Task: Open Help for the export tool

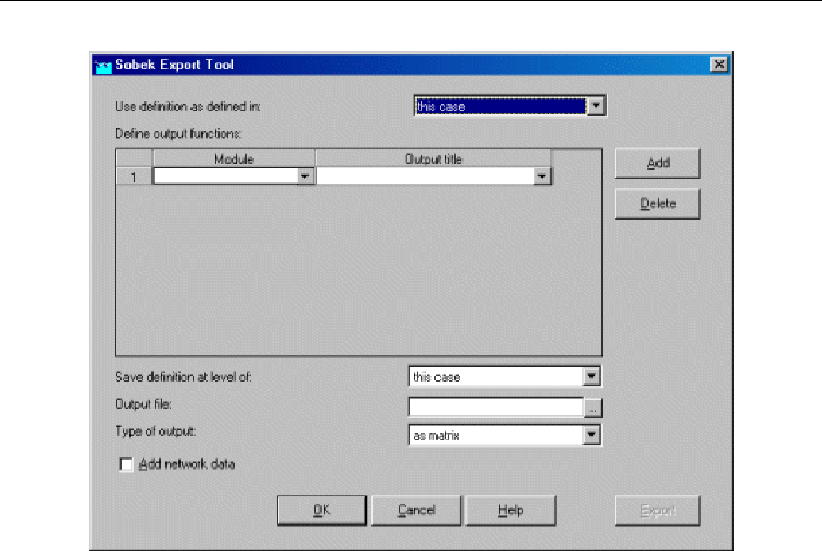Action: tap(511, 510)
